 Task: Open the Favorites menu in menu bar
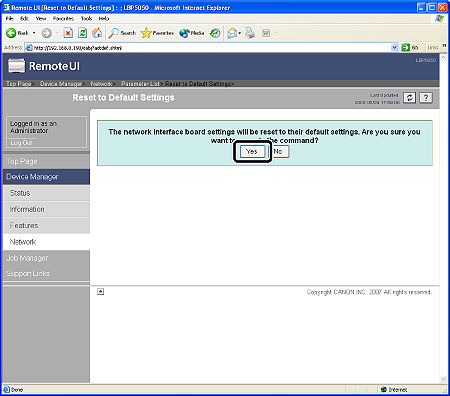tap(63, 18)
